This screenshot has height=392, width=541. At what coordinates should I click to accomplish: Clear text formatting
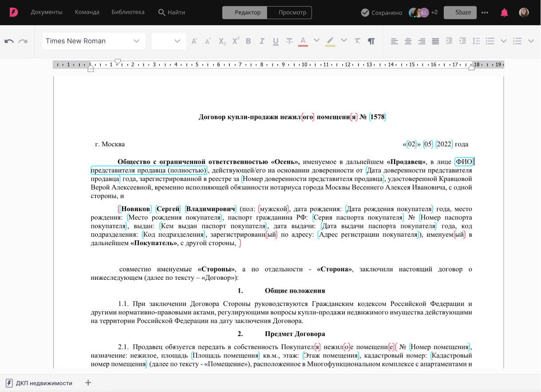(x=357, y=41)
